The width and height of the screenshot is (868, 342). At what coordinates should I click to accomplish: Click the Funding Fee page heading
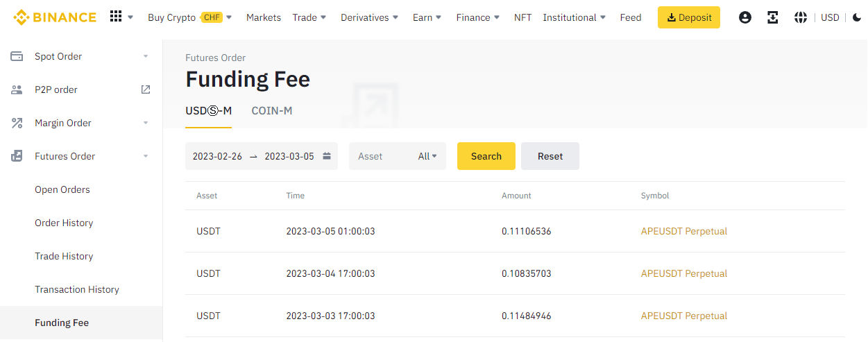click(248, 80)
